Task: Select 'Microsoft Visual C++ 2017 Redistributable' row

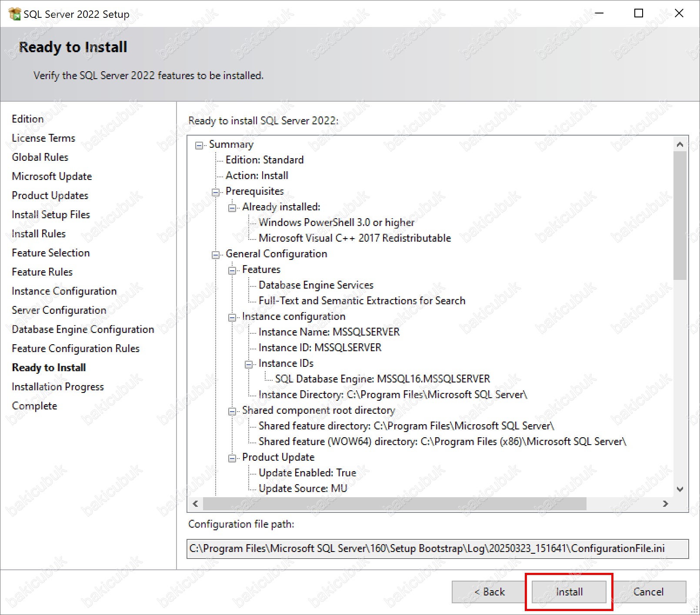Action: coord(355,238)
